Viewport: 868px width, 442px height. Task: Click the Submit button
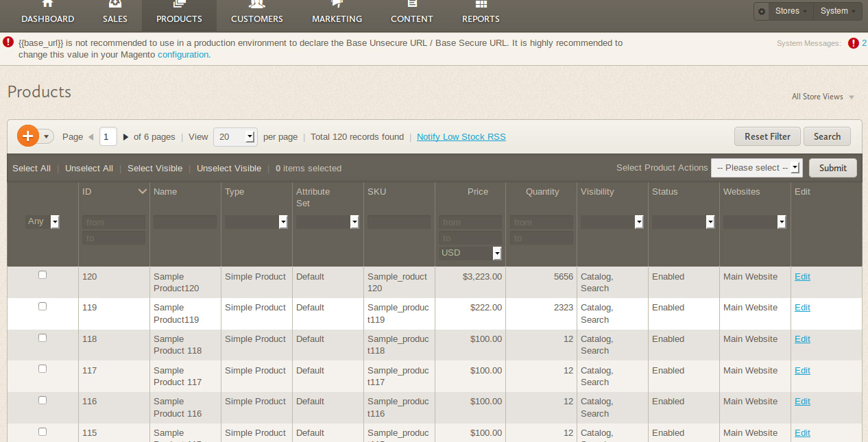(x=833, y=168)
